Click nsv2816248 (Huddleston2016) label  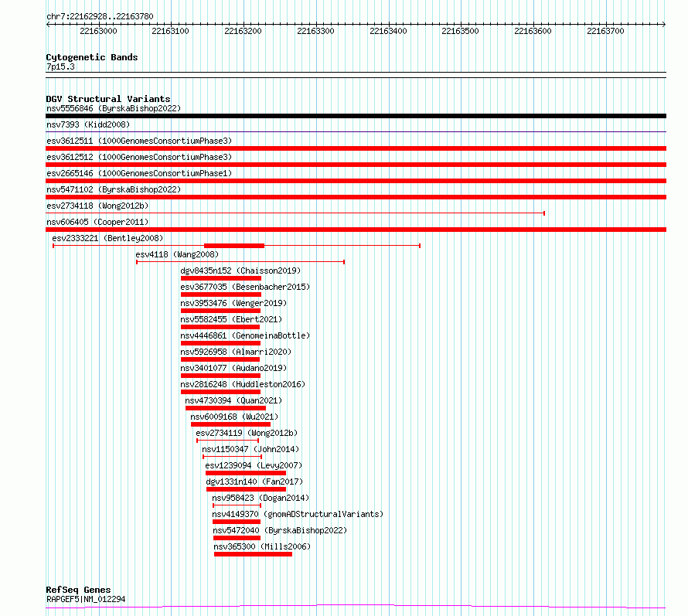click(243, 384)
